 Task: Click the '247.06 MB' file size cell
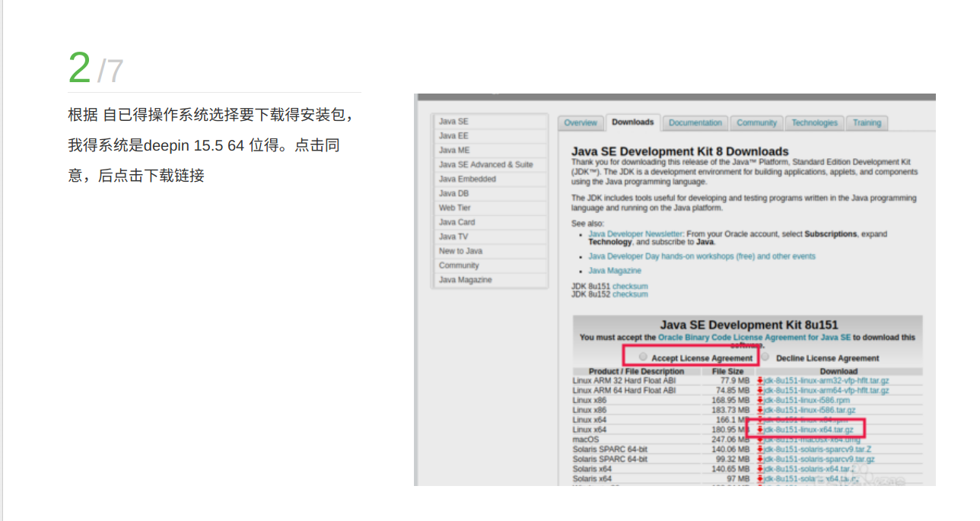pyautogui.click(x=730, y=440)
